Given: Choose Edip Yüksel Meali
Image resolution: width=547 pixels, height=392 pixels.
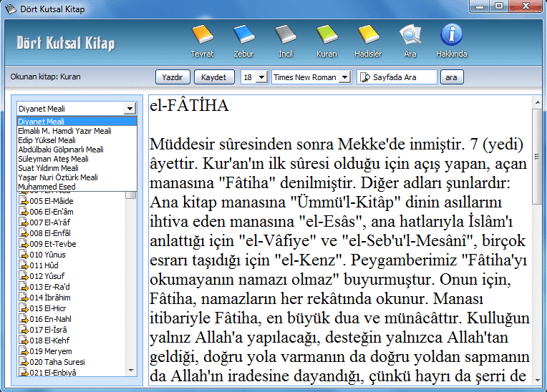Looking at the screenshot, I should [77, 140].
